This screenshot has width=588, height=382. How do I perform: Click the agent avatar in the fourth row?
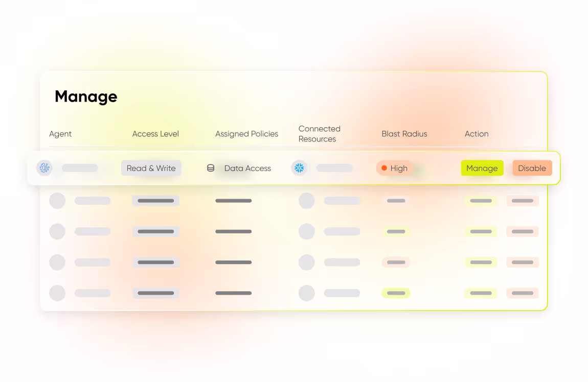[57, 262]
